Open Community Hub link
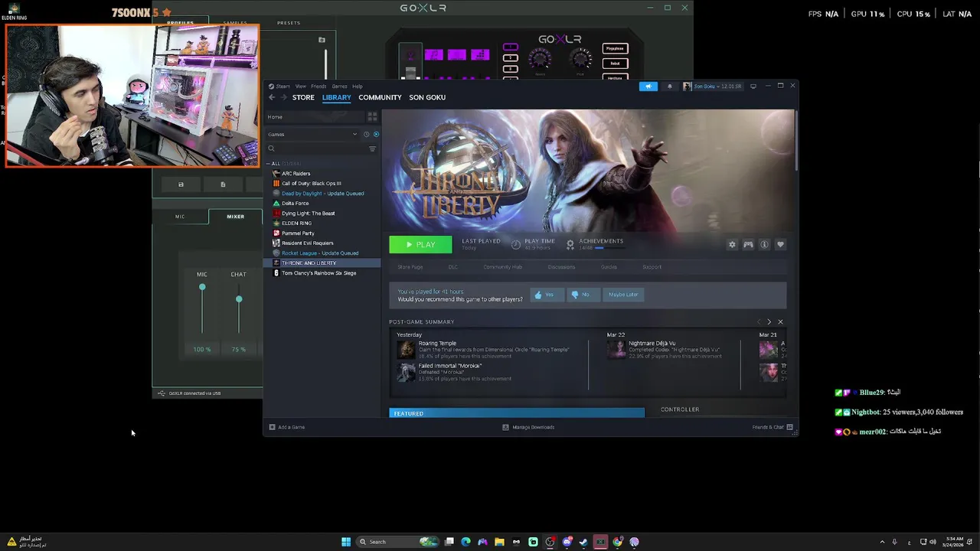The image size is (980, 551). tap(502, 267)
